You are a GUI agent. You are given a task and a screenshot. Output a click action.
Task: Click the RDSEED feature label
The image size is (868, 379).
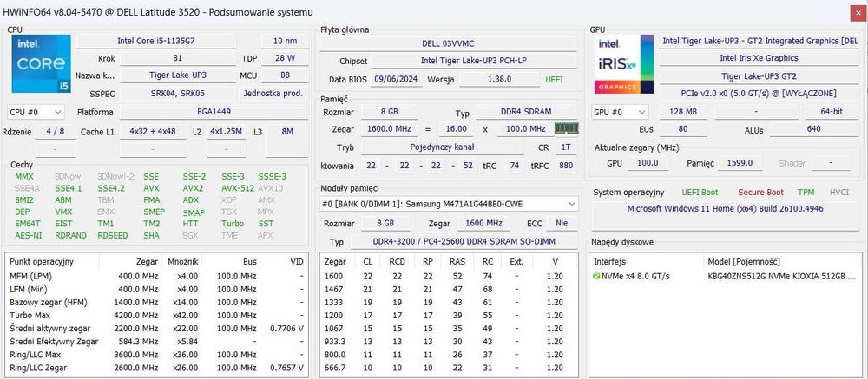coord(112,235)
